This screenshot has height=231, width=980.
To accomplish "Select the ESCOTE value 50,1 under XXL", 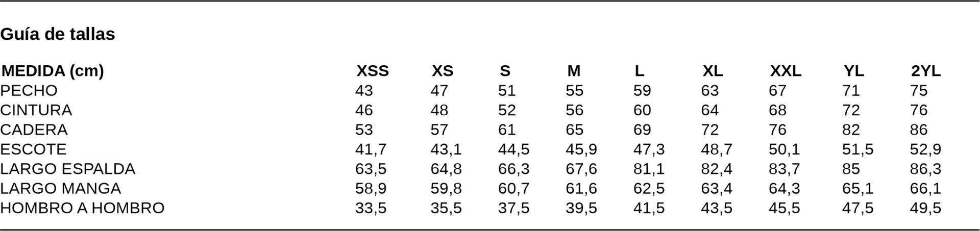I will 784,149.
